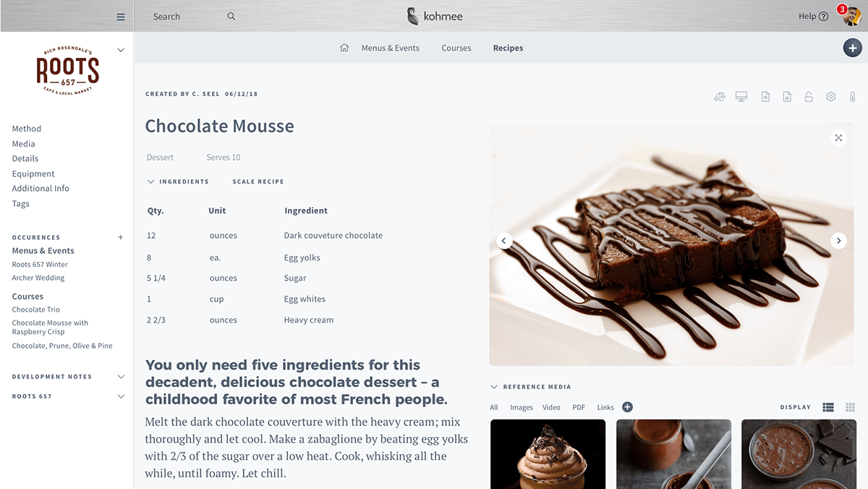Screen dimensions: 868x489
Task: Add reference media with plus icon
Action: [627, 407]
